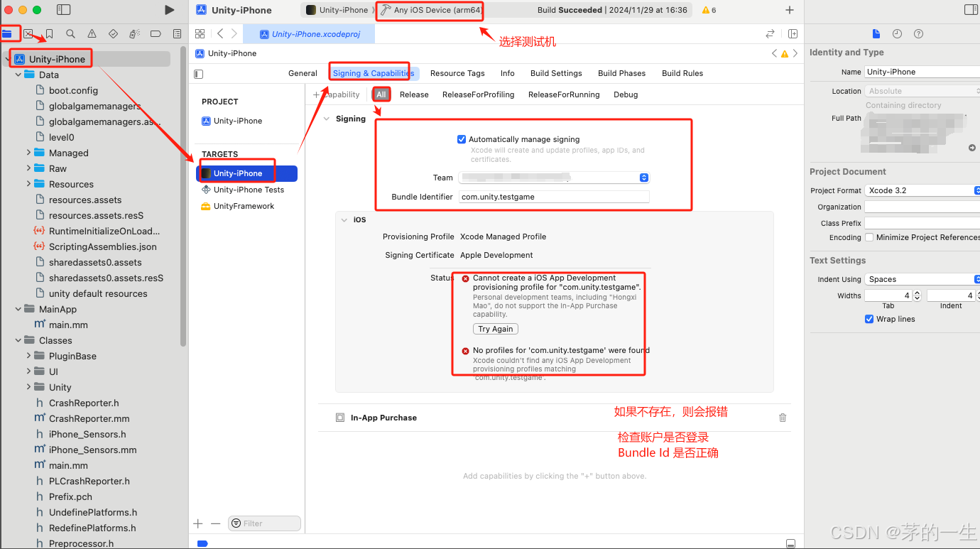
Task: Select the UnityFramework target
Action: click(244, 206)
